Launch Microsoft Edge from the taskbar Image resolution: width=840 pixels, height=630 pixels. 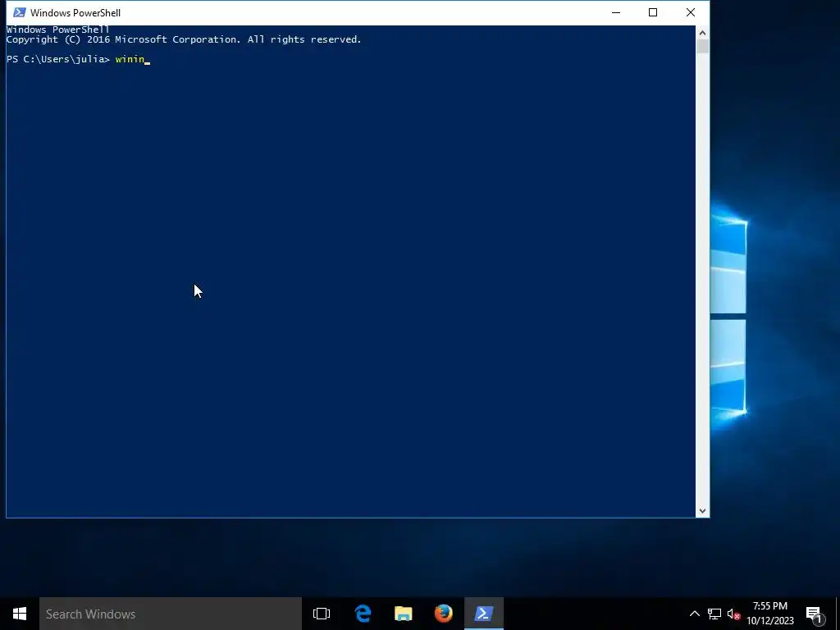(363, 614)
